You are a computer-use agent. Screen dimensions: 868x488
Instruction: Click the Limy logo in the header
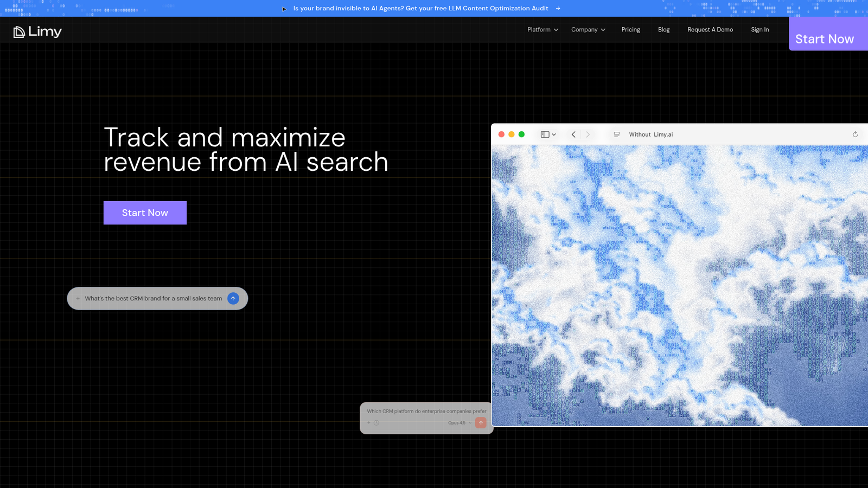tap(37, 32)
